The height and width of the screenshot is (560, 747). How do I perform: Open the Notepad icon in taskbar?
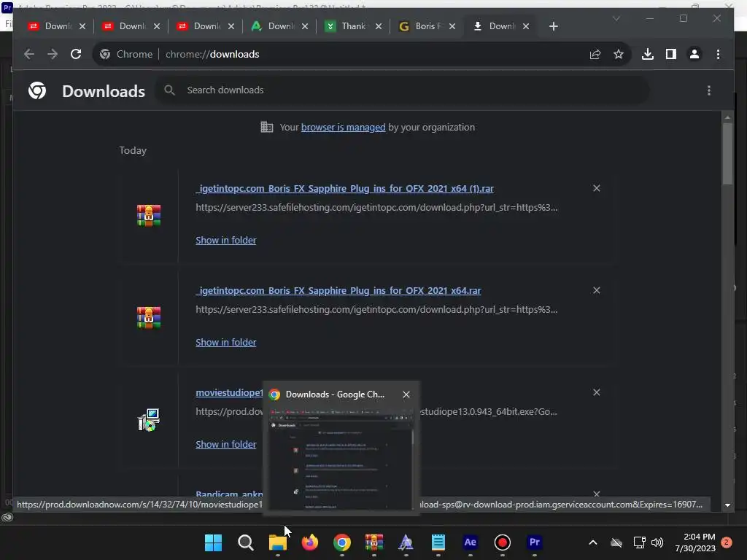438,542
